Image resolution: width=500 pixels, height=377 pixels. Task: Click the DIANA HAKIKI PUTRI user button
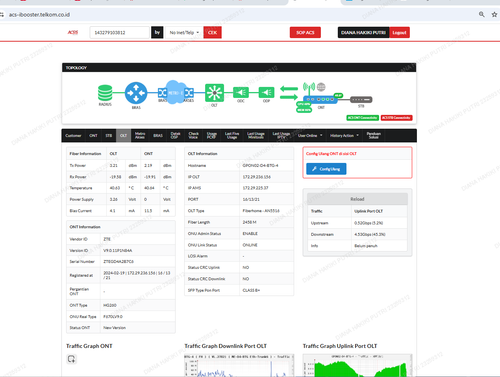tap(363, 33)
